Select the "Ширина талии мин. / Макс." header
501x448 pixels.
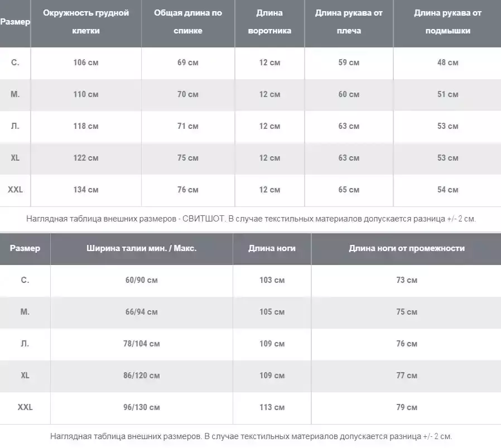point(142,248)
